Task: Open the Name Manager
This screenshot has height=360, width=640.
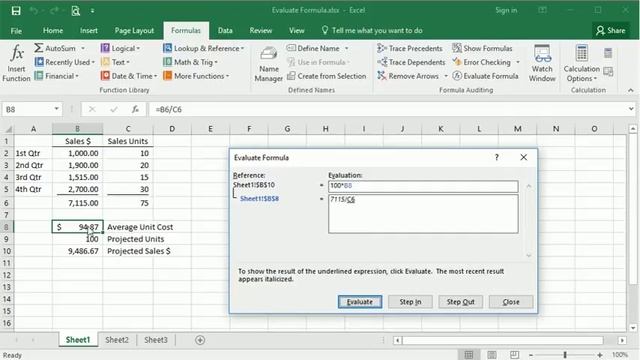Action: click(269, 64)
